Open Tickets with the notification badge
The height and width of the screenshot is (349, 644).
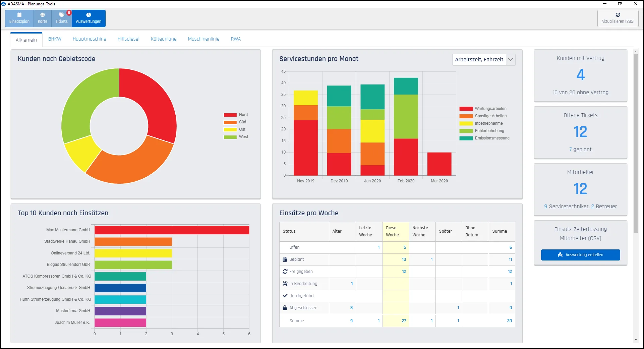coord(62,18)
